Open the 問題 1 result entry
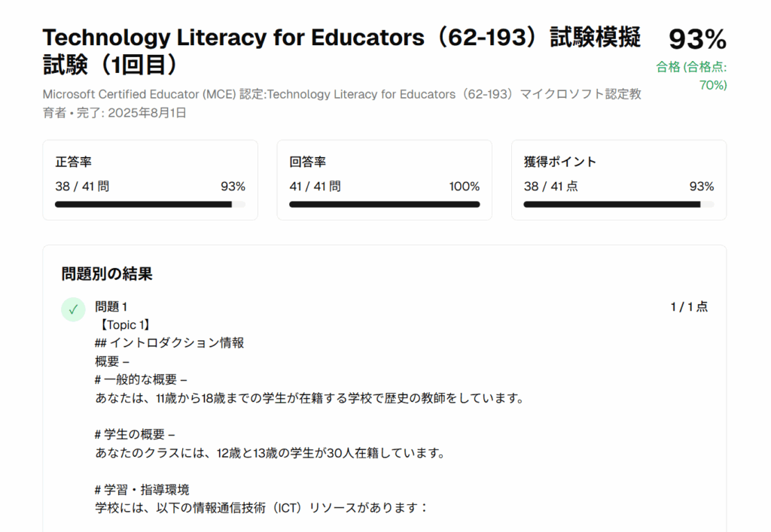The width and height of the screenshot is (771, 532). 111,306
